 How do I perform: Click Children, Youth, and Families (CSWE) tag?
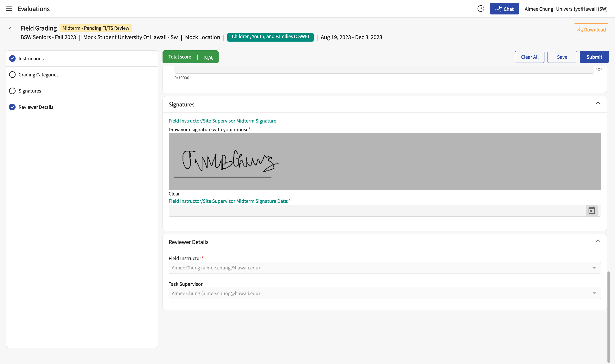point(270,37)
